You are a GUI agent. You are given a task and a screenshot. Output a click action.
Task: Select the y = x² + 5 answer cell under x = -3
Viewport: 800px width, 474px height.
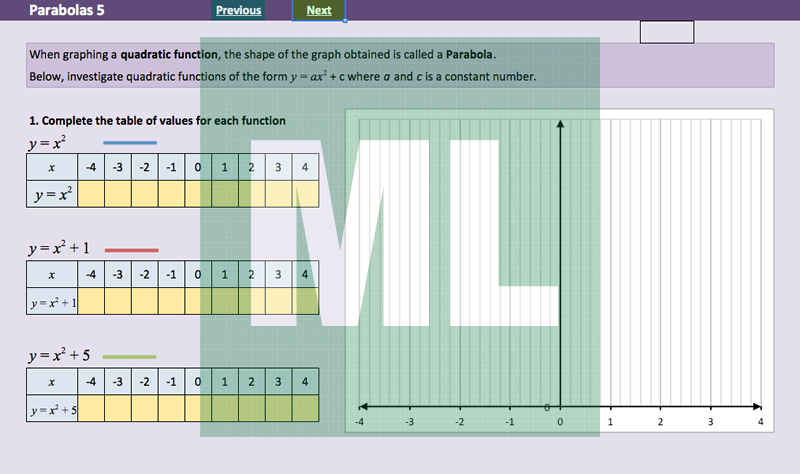click(x=118, y=409)
